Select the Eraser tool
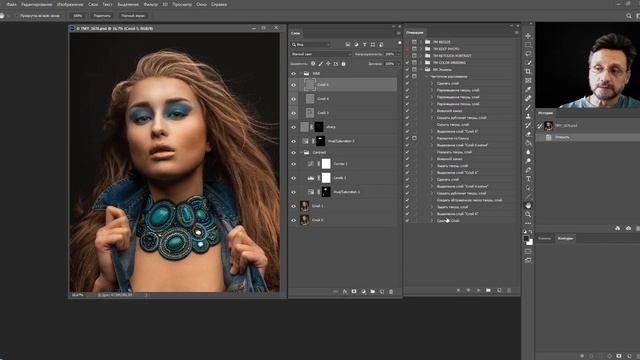This screenshot has height=360, width=640. 528,134
